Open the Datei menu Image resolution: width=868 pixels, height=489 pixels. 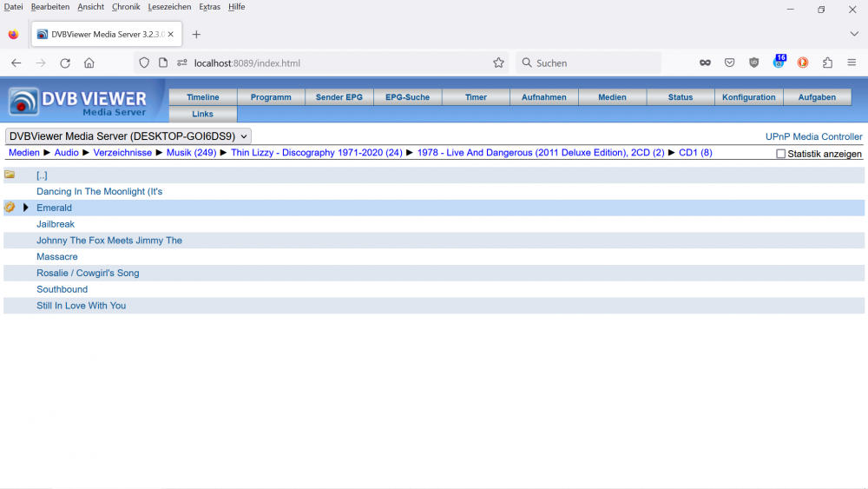pyautogui.click(x=13, y=7)
